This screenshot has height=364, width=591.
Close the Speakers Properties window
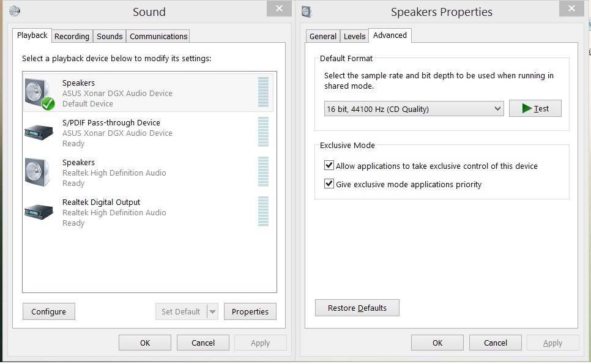pyautogui.click(x=571, y=9)
